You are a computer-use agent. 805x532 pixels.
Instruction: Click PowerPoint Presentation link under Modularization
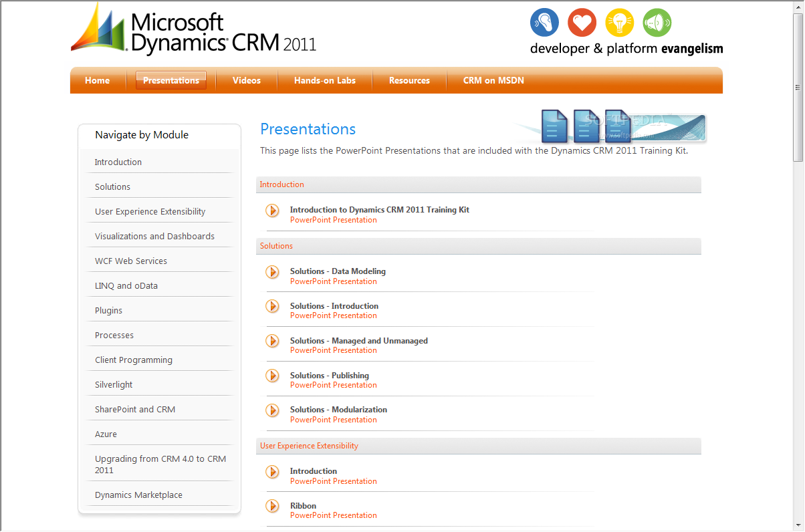[x=334, y=420]
